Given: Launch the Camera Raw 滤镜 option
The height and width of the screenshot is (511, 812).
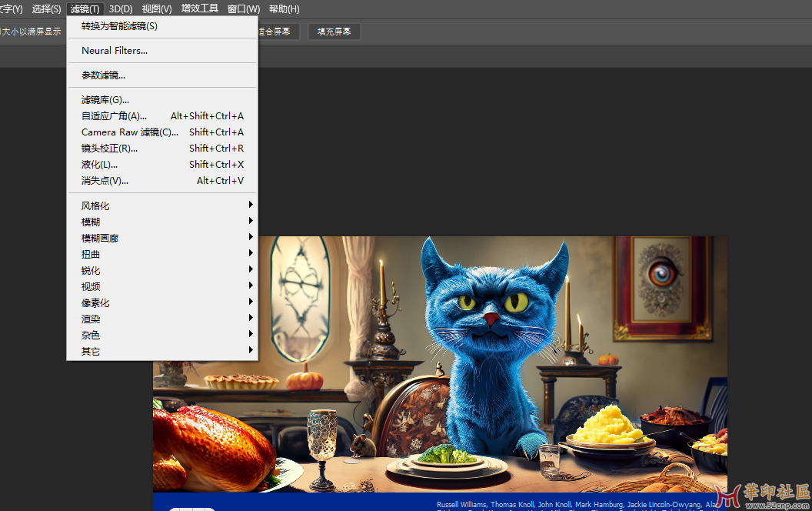Looking at the screenshot, I should (129, 132).
